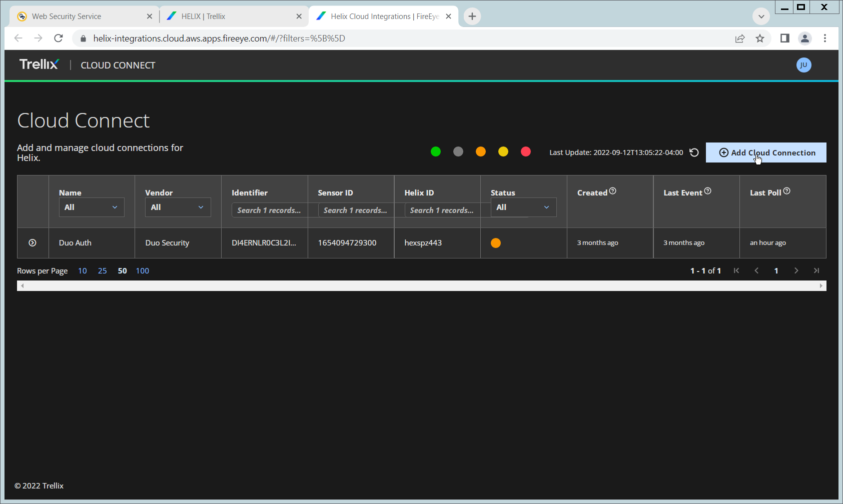The width and height of the screenshot is (843, 504).
Task: Click the orange status dot in Duo Auth row
Action: coord(496,243)
